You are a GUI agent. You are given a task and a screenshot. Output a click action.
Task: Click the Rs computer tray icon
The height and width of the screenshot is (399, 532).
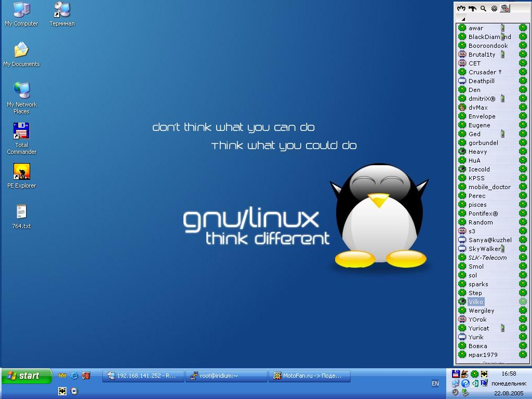(484, 383)
